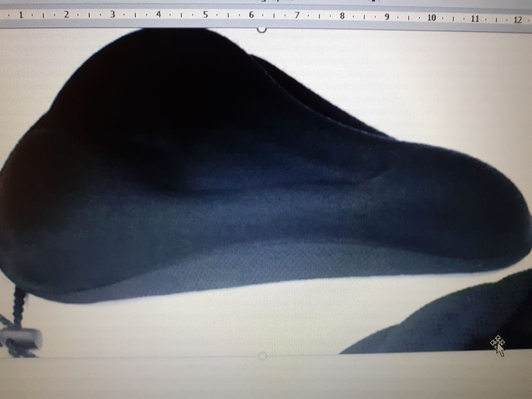Click the 1 mark on the horizontal ruler
This screenshot has height=399, width=532.
(21, 15)
